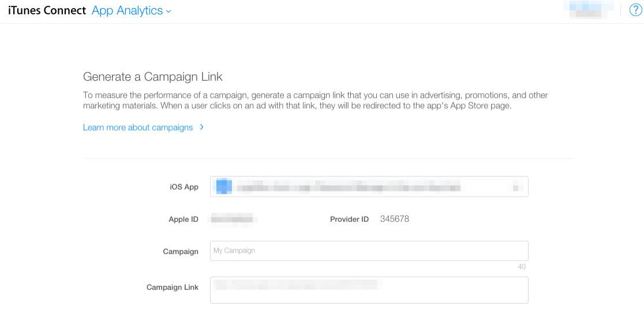Screen dimensions: 644x310
Task: Click inside the Campaign Link text box
Action: (x=369, y=290)
